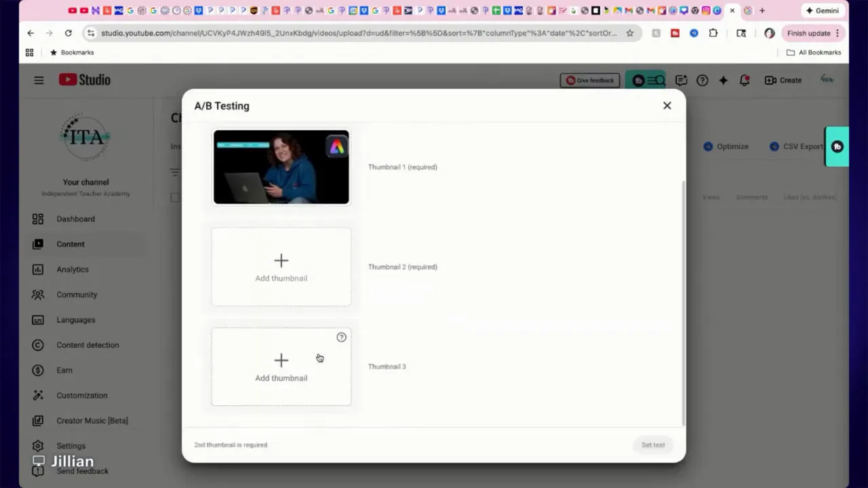The height and width of the screenshot is (488, 868).
Task: Click the floating TubeBuddy tab on right edge
Action: click(x=837, y=146)
